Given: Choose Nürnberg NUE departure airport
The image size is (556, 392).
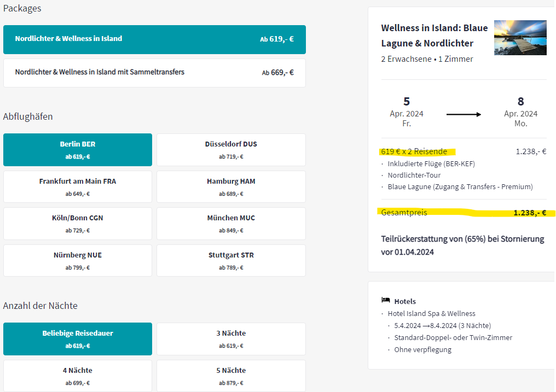Looking at the screenshot, I should (78, 260).
